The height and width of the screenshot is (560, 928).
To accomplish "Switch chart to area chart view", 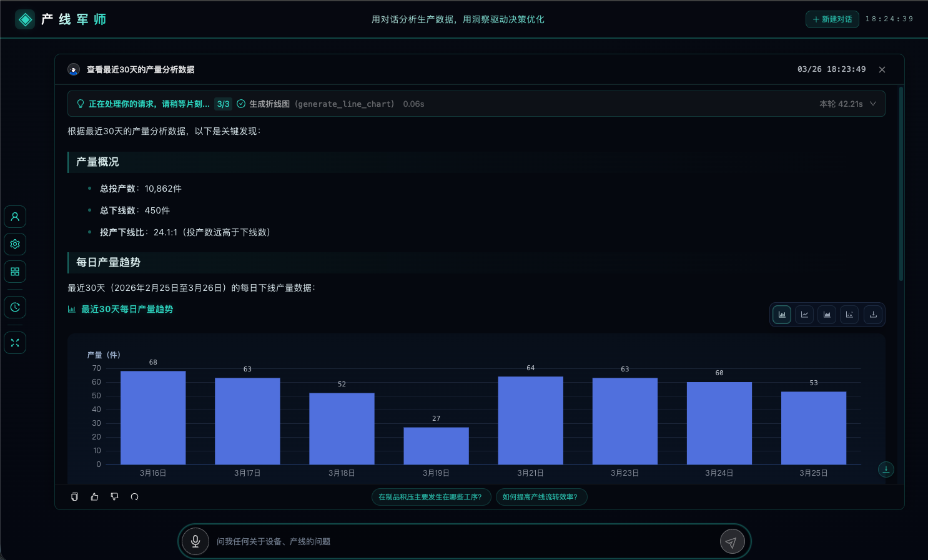I will [827, 315].
